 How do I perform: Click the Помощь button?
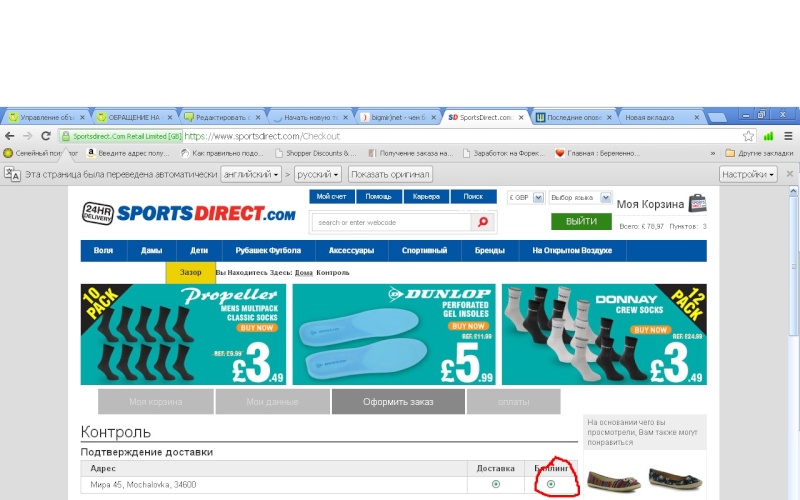379,196
